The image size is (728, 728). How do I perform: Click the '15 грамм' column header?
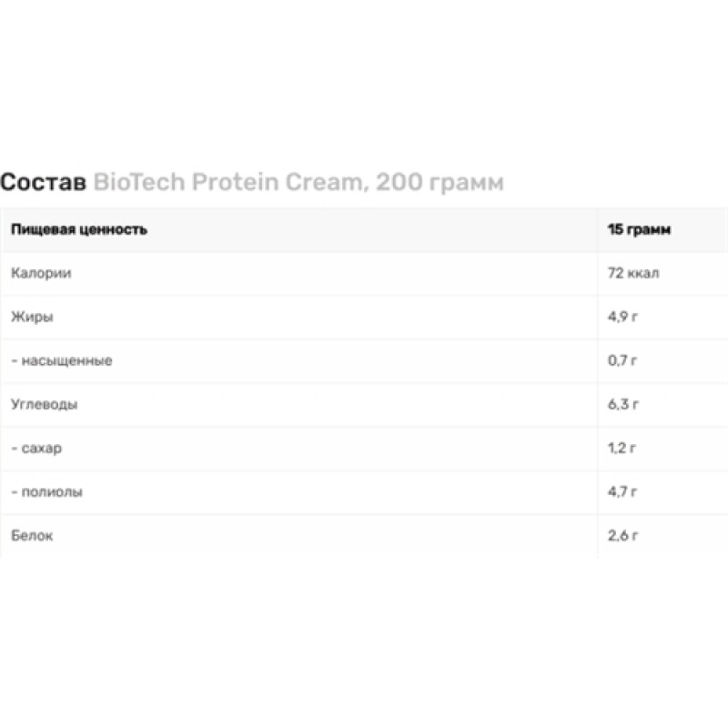(x=640, y=229)
